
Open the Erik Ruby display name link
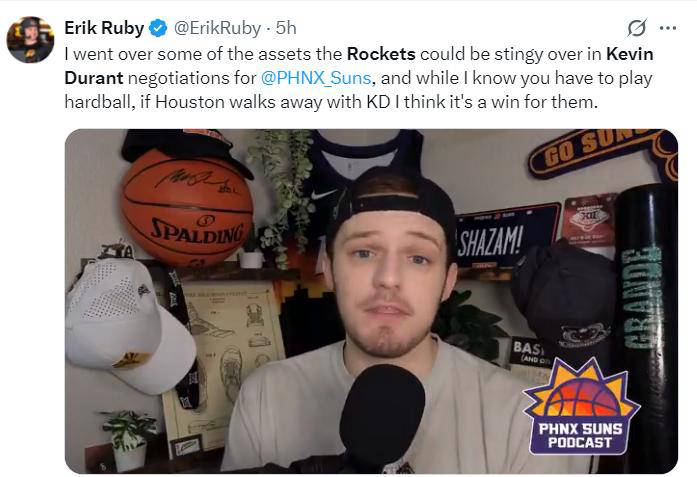click(x=104, y=28)
